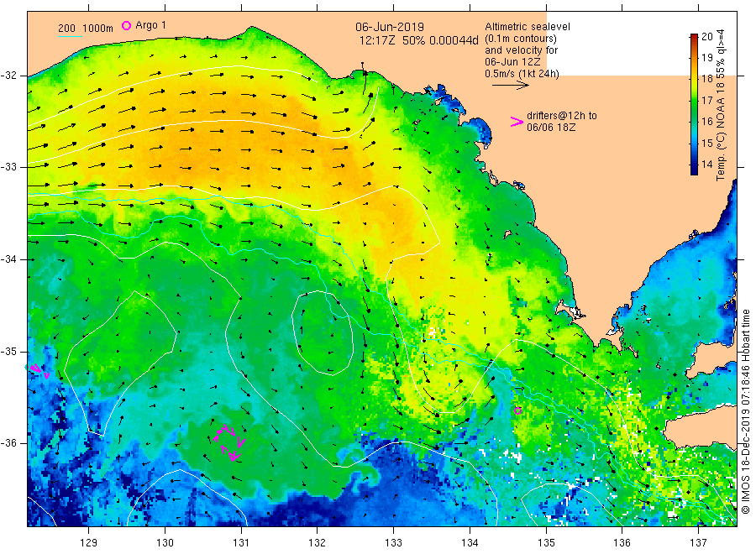The image size is (756, 554).
Task: Click the 14 label on temperature scale
Action: [x=706, y=165]
